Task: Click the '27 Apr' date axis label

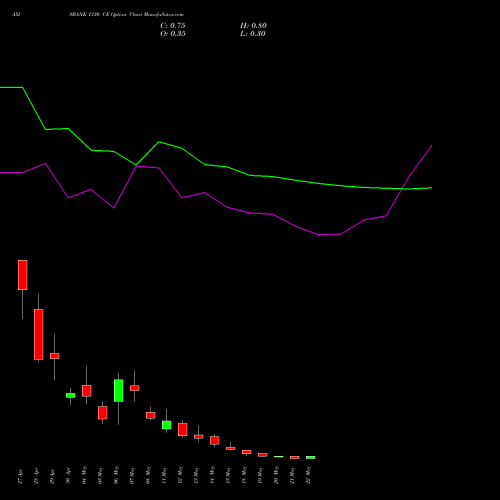Action: pyautogui.click(x=20, y=477)
